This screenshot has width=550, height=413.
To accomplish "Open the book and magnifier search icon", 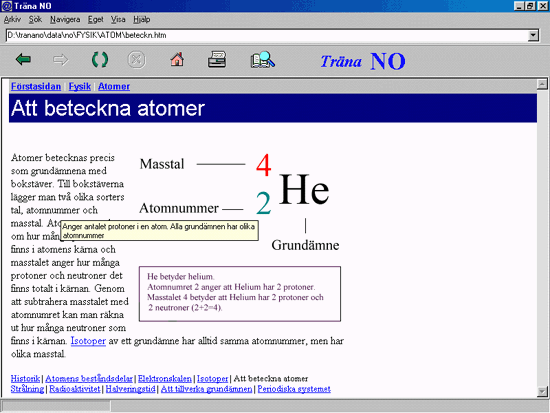I will [x=263, y=59].
